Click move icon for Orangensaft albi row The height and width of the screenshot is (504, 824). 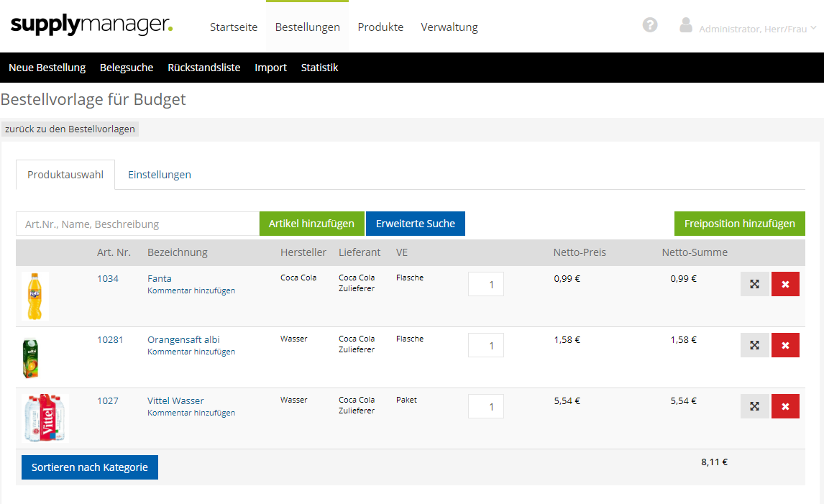click(754, 345)
